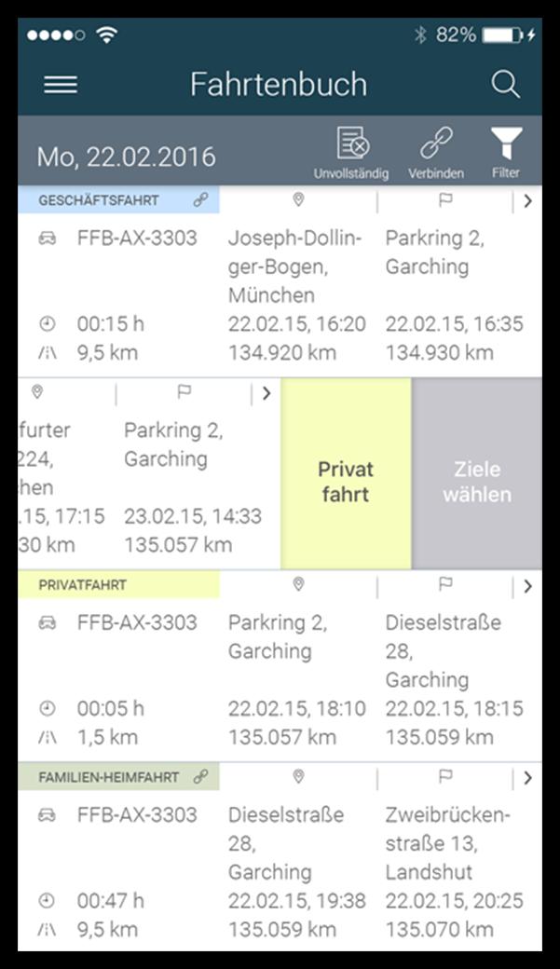Open chevron on the swiped trip row
The height and width of the screenshot is (969, 560).
click(266, 393)
